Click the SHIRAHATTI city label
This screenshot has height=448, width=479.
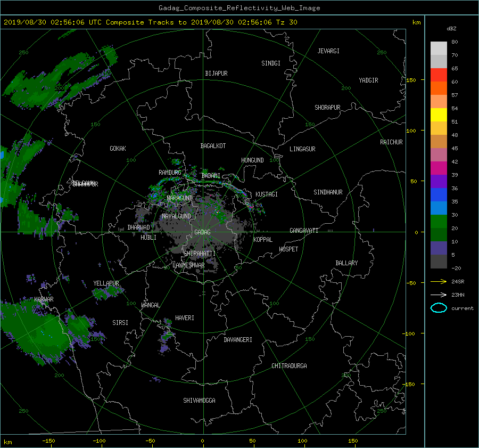click(x=200, y=254)
